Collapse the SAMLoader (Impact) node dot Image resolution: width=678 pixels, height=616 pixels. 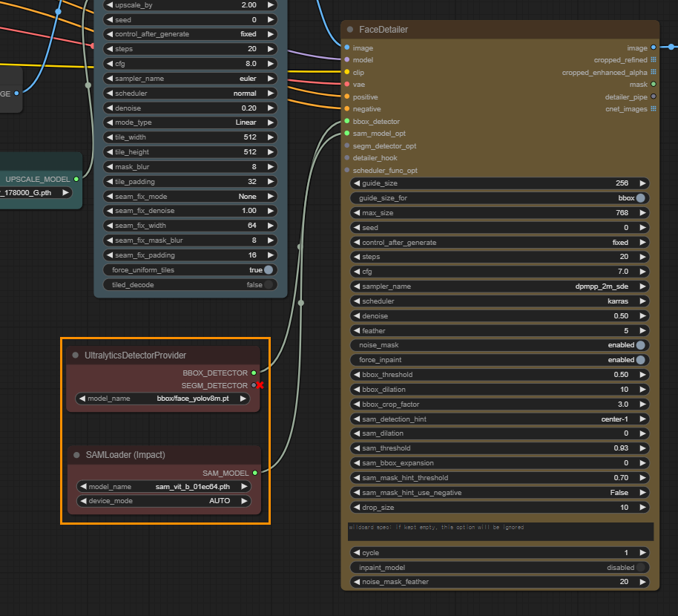coord(76,455)
